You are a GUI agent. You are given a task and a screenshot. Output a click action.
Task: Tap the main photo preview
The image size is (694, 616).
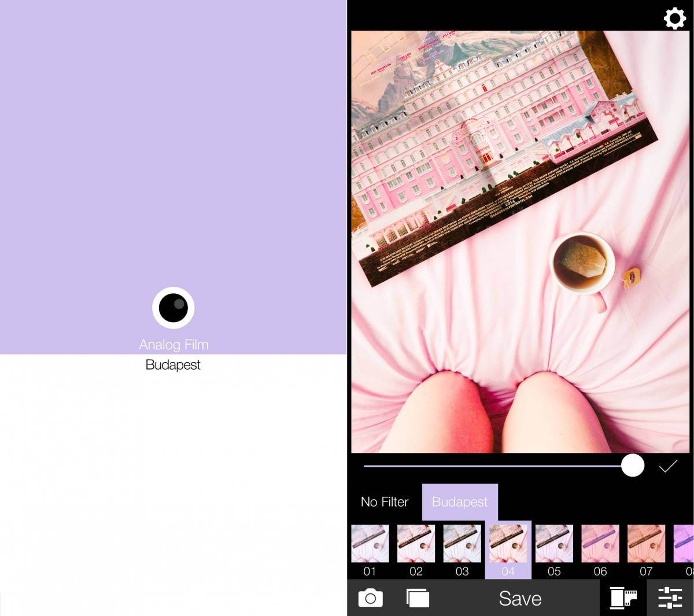tap(520, 242)
